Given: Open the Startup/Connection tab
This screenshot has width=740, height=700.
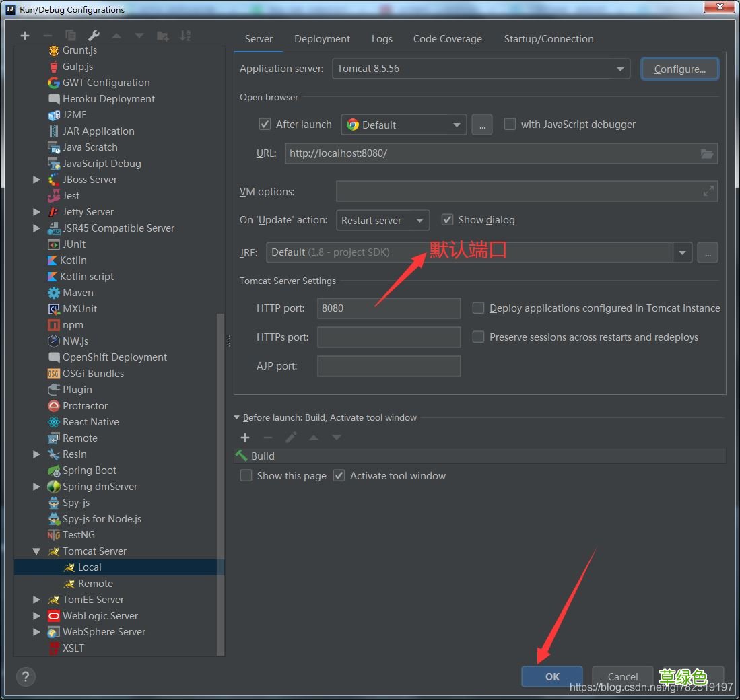Looking at the screenshot, I should pos(548,39).
